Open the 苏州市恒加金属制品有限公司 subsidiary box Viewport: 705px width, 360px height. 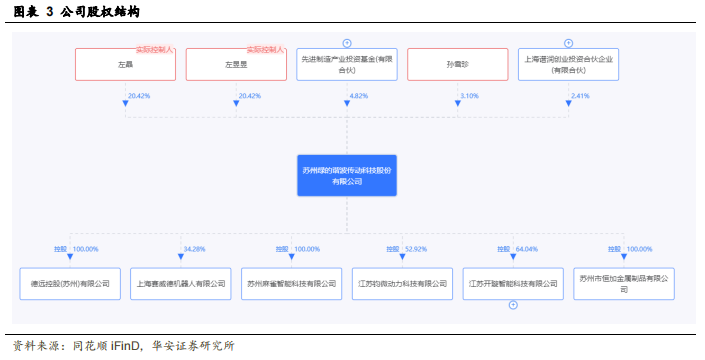624,284
